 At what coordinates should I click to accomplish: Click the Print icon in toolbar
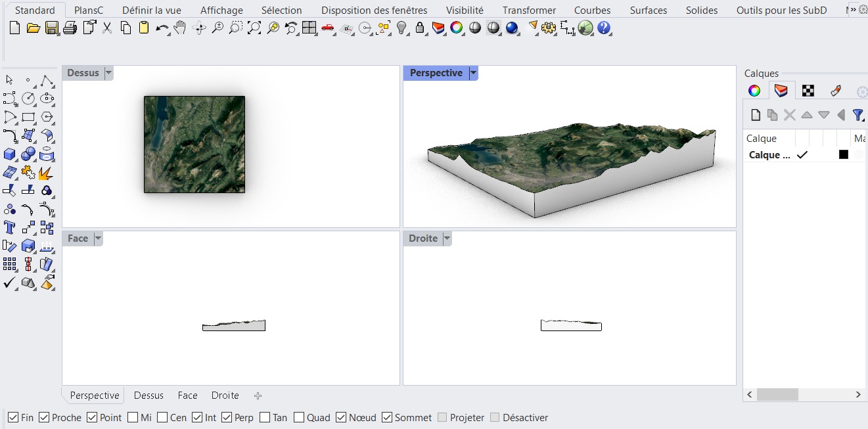(70, 28)
